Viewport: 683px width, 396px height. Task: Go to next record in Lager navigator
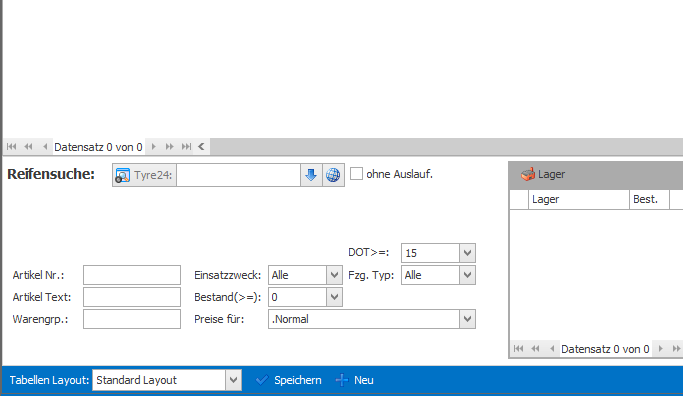(660, 349)
